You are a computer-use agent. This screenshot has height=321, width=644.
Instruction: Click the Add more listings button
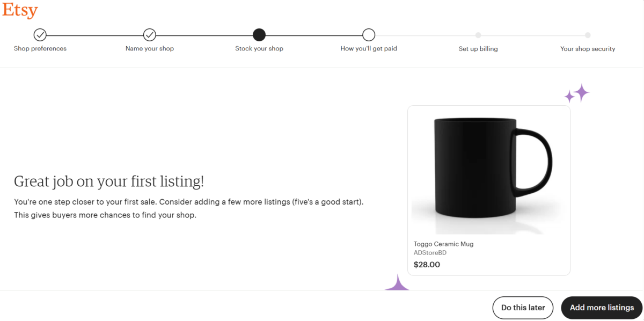(602, 308)
